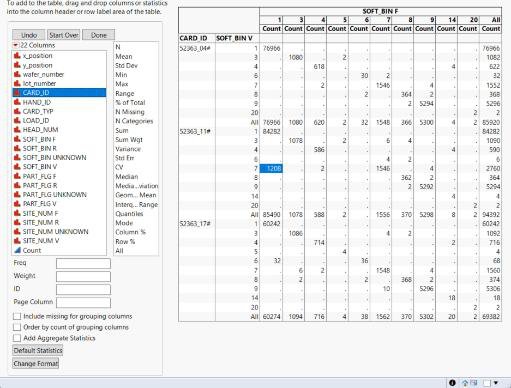
Task: Click the nominal icon beside y_position
Action: point(17,65)
